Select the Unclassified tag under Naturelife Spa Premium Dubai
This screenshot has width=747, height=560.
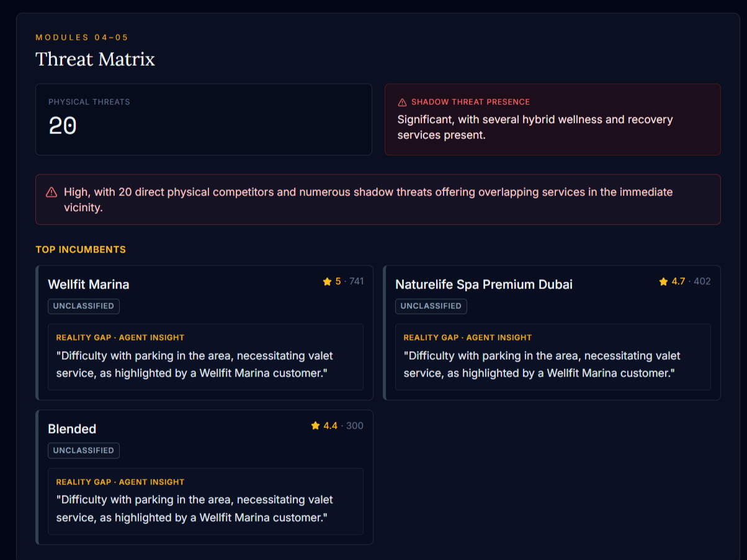click(x=431, y=306)
